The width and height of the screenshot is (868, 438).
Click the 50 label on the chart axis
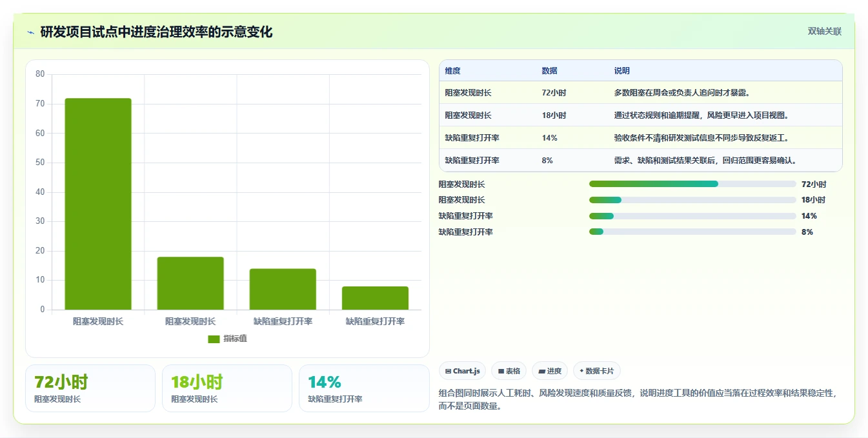40,163
